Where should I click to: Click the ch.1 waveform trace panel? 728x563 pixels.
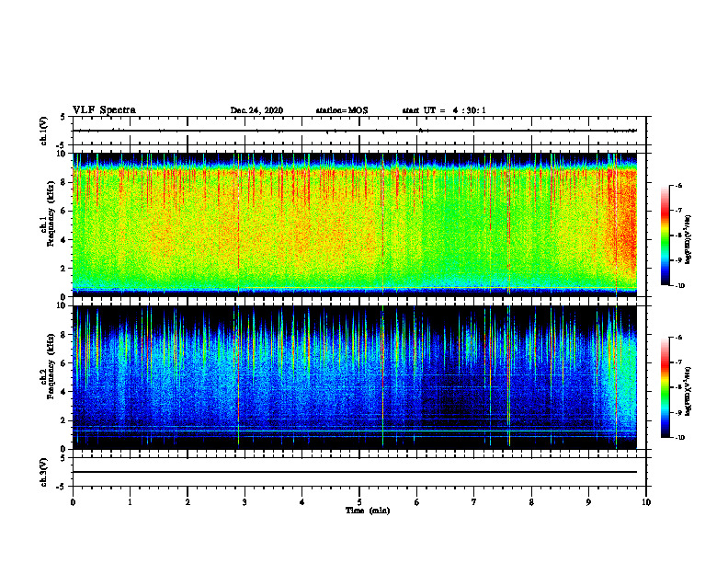[x=359, y=131]
